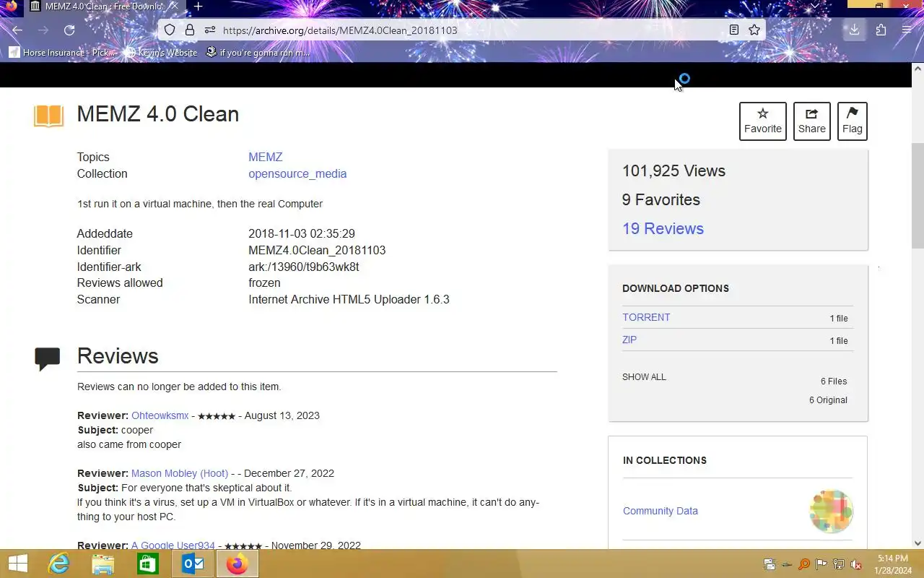Open the opensource_media collection link

pos(297,173)
